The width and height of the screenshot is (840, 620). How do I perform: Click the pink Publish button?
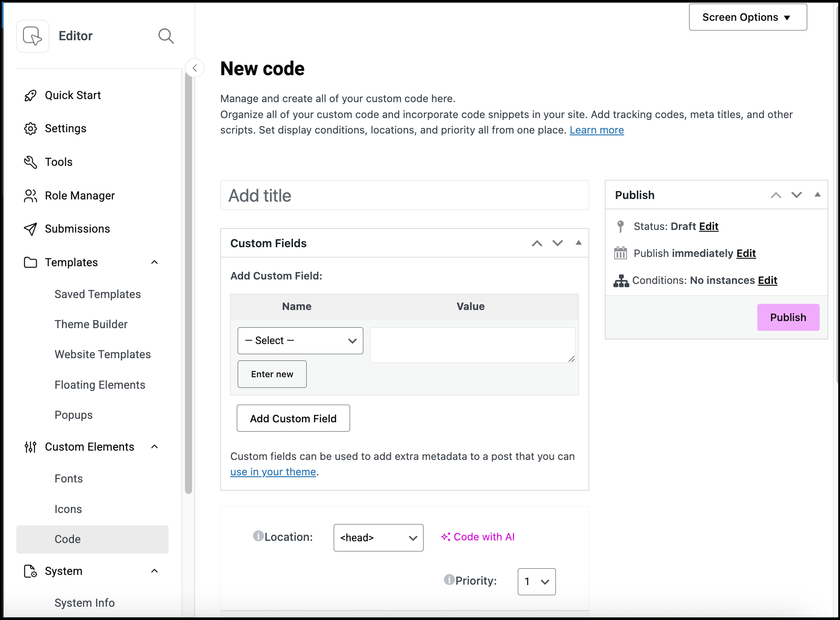pos(788,317)
